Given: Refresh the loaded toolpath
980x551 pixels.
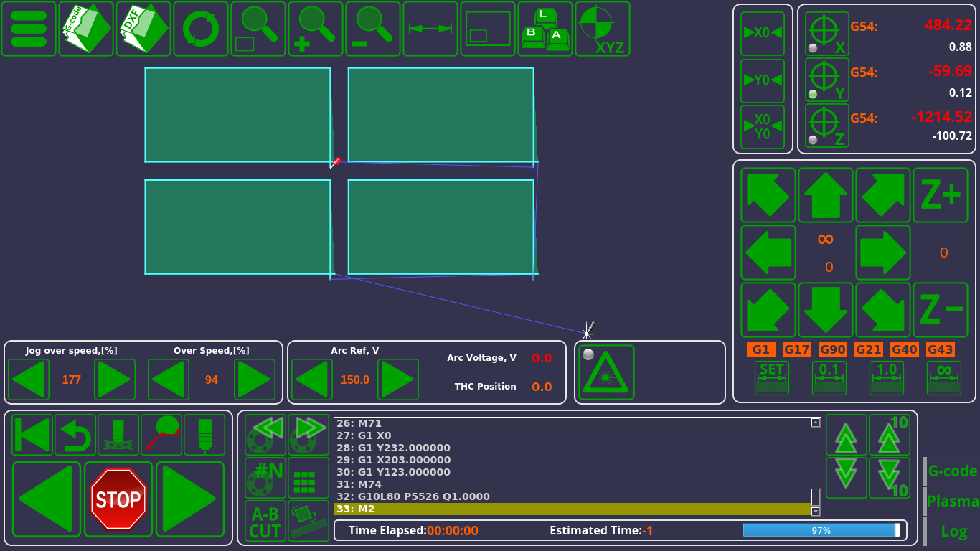Looking at the screenshot, I should [201, 29].
